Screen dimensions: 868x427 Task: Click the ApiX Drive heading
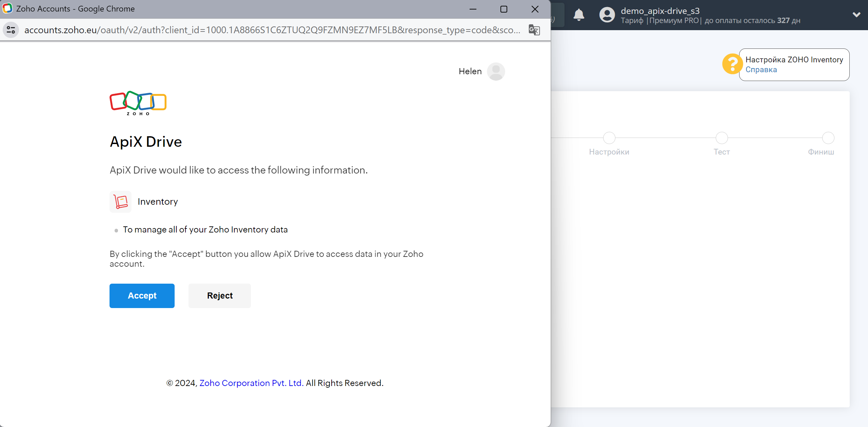pos(146,142)
